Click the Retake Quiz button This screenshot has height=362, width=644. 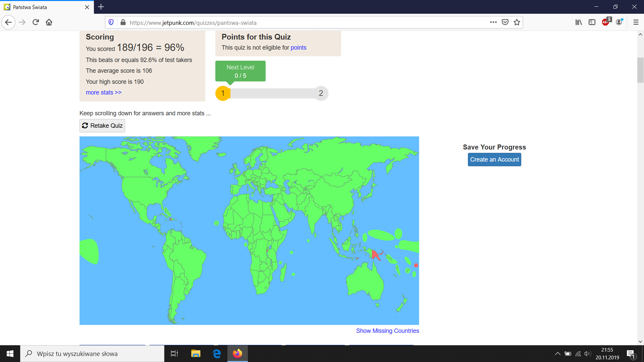click(x=102, y=126)
